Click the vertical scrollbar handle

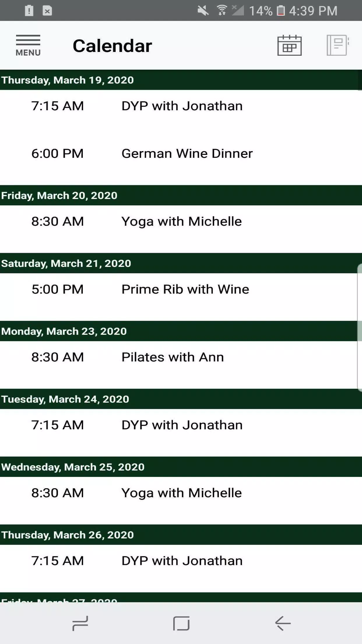pos(360,327)
